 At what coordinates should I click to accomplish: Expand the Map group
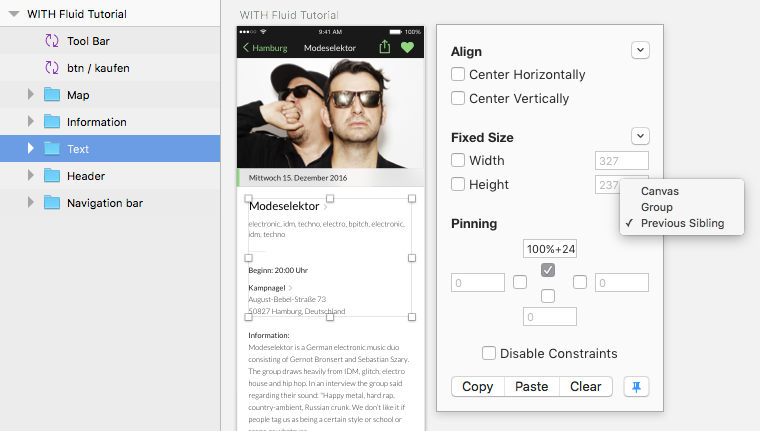31,95
